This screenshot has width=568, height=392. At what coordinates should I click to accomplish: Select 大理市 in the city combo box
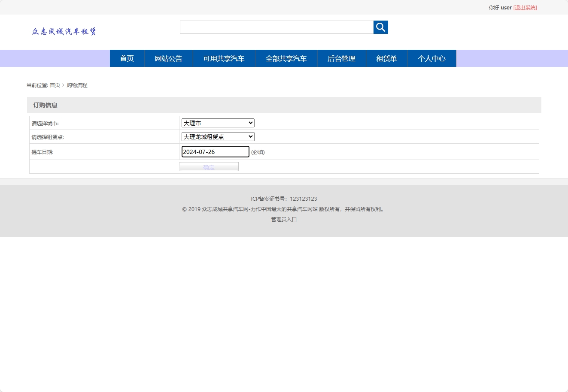coord(217,123)
